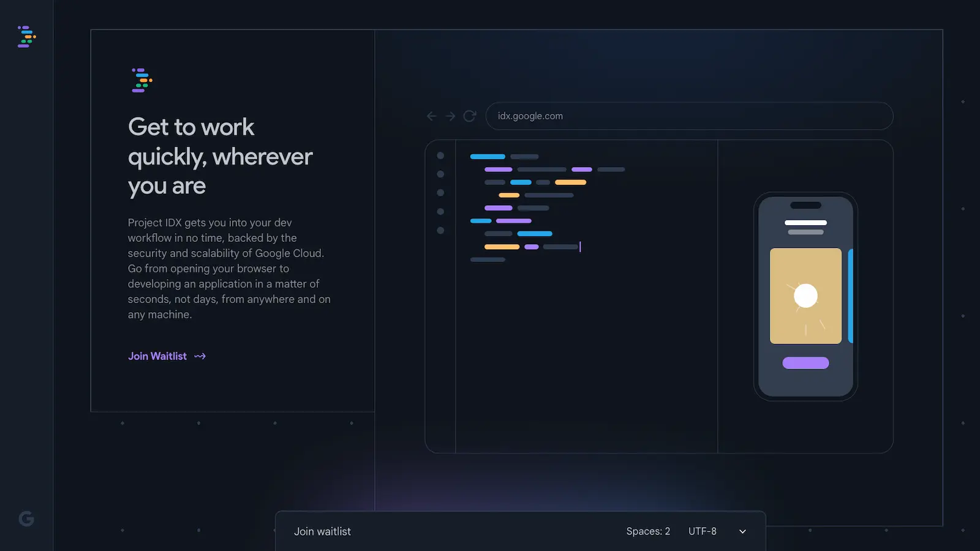This screenshot has width=980, height=551.
Task: Click the headline 'Get to work quickly, wherever you are'
Action: [221, 156]
